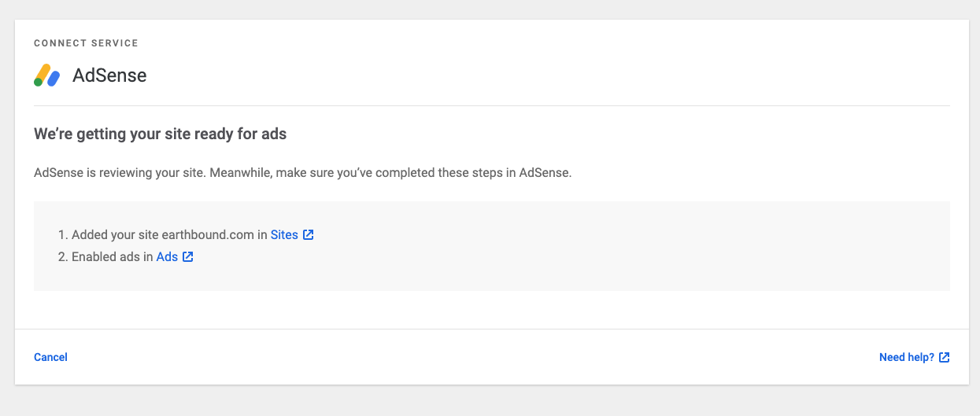Click the AdSense logo icon
Screen dimensions: 980x416
click(x=47, y=75)
